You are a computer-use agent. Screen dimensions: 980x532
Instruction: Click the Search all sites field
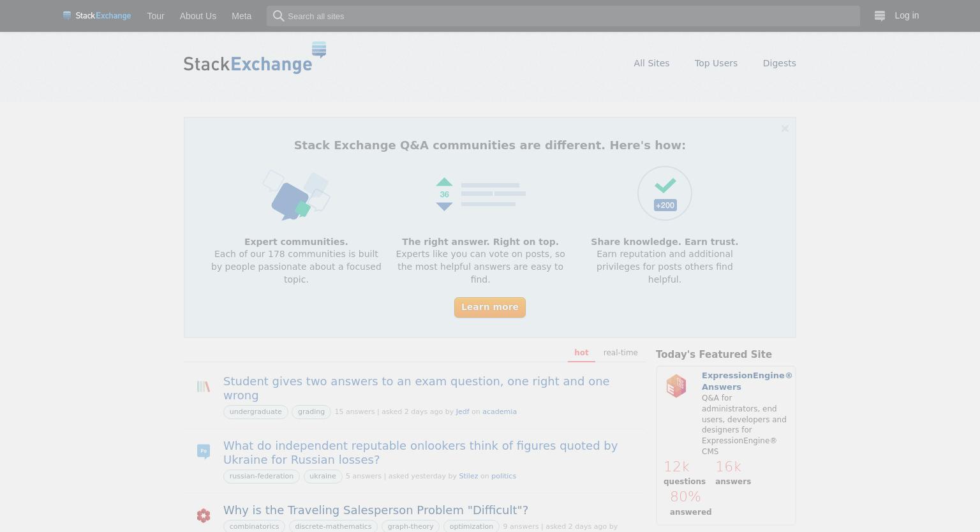563,16
